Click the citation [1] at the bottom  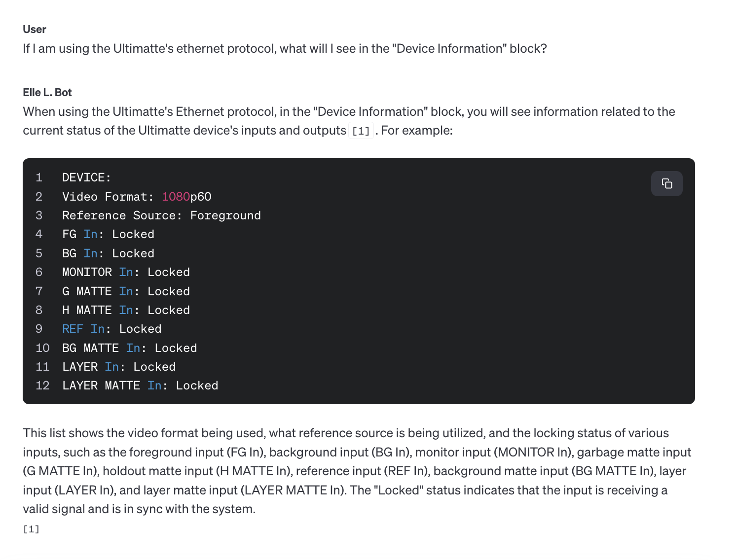(31, 528)
